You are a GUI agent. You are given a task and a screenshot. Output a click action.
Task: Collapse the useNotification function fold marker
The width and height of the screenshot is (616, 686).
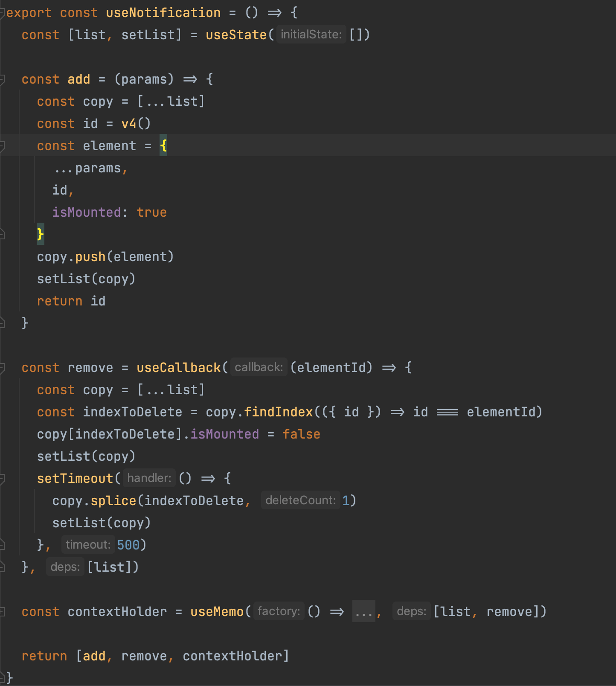[2, 13]
